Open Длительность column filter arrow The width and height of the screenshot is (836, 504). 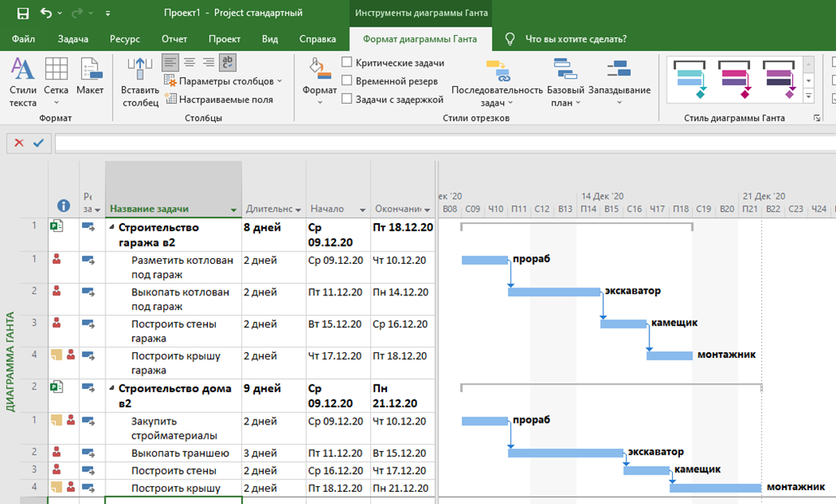[298, 209]
